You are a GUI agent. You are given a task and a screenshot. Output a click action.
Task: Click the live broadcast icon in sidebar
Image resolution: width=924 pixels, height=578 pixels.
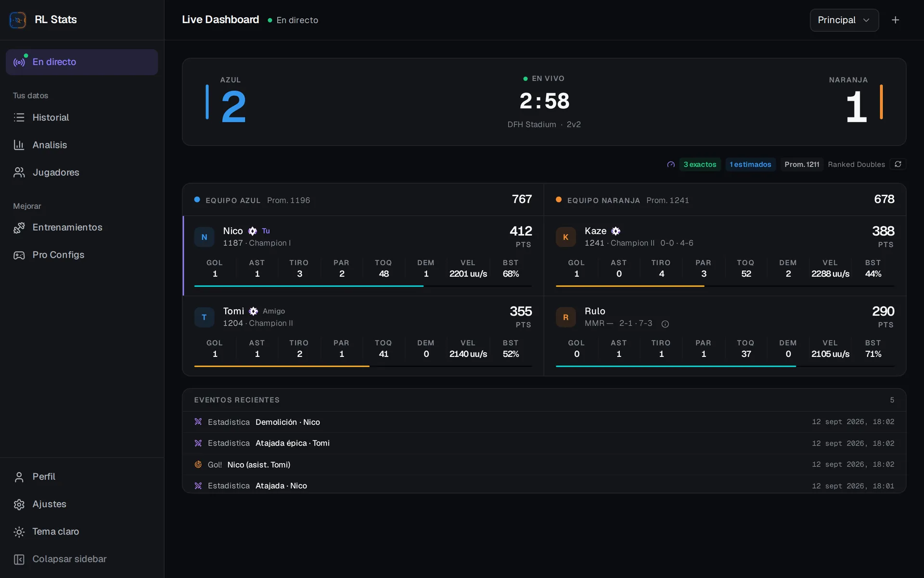pyautogui.click(x=19, y=62)
